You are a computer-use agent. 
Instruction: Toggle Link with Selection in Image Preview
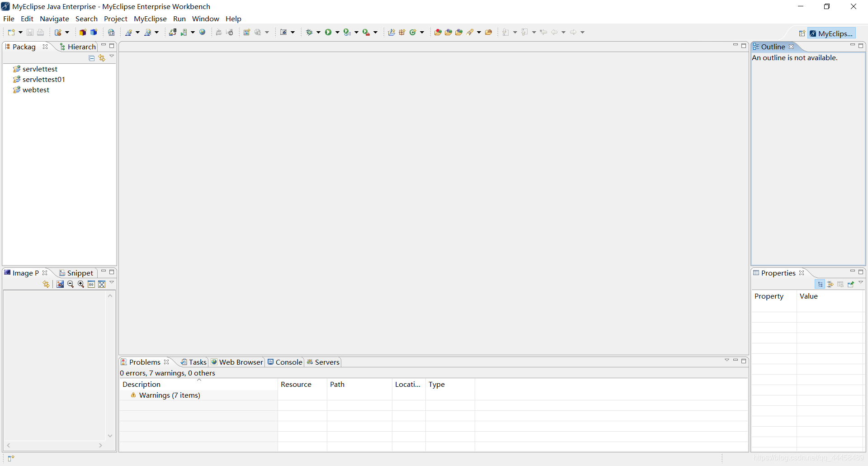46,284
